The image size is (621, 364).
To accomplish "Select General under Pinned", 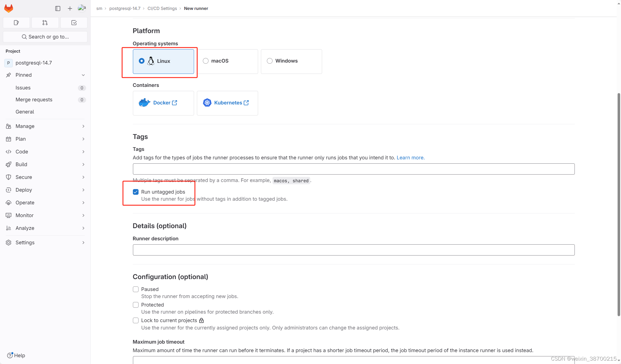I will [x=25, y=112].
